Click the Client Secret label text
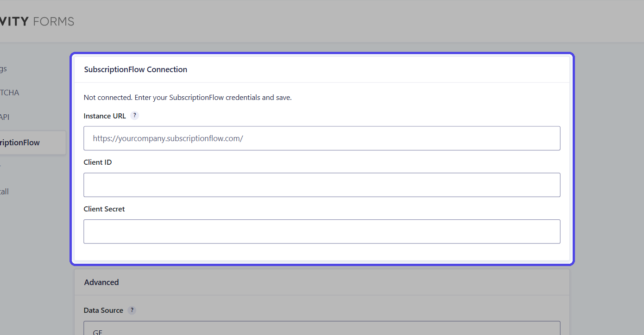 pyautogui.click(x=104, y=209)
